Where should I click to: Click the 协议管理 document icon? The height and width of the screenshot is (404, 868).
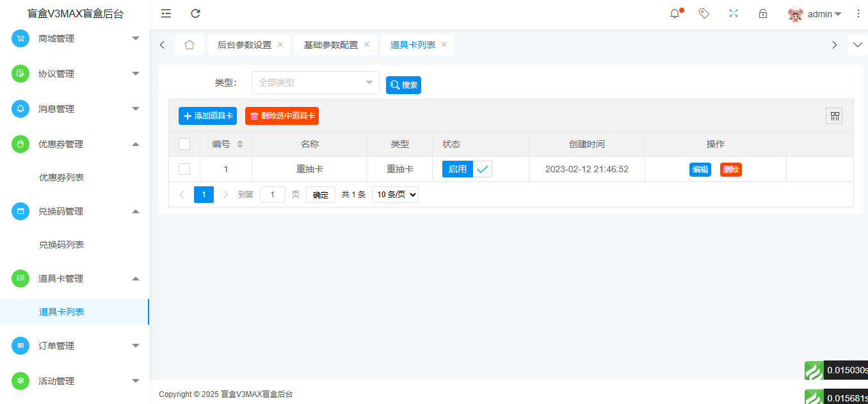click(20, 74)
